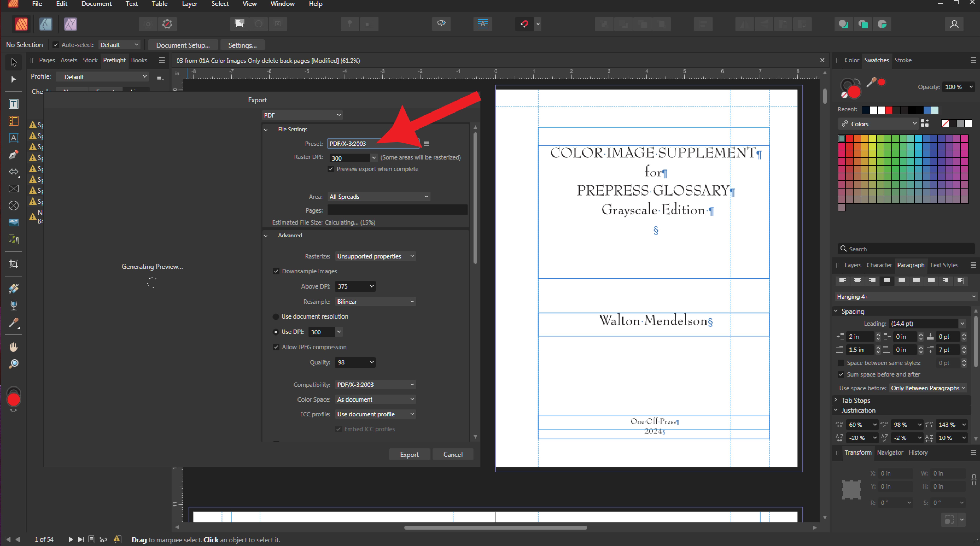The width and height of the screenshot is (980, 546).
Task: Click the red fill color well in toolbar
Action: click(14, 400)
